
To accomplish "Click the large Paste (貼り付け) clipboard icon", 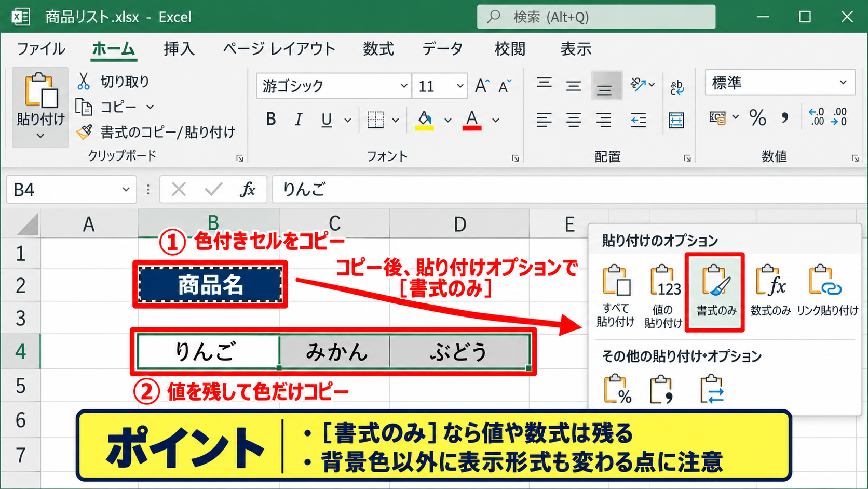I will [40, 90].
